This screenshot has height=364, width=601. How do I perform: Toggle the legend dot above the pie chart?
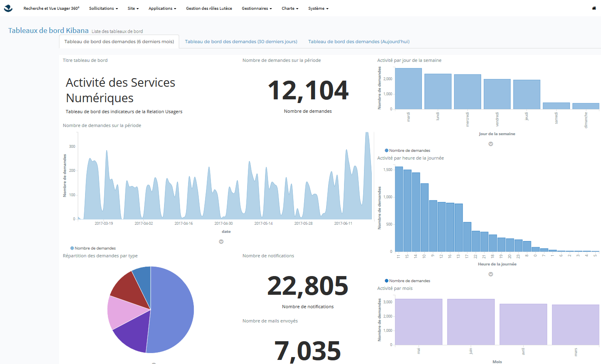72,248
